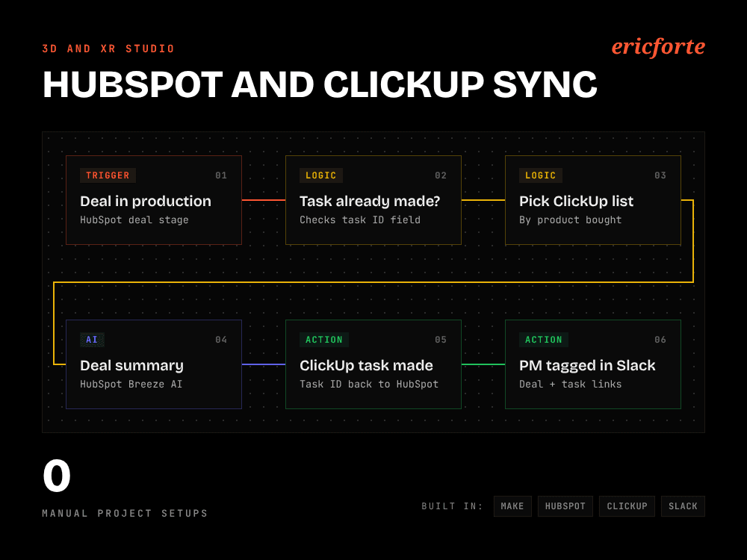
Task: Select the TRIGGER tag badge
Action: (x=108, y=175)
